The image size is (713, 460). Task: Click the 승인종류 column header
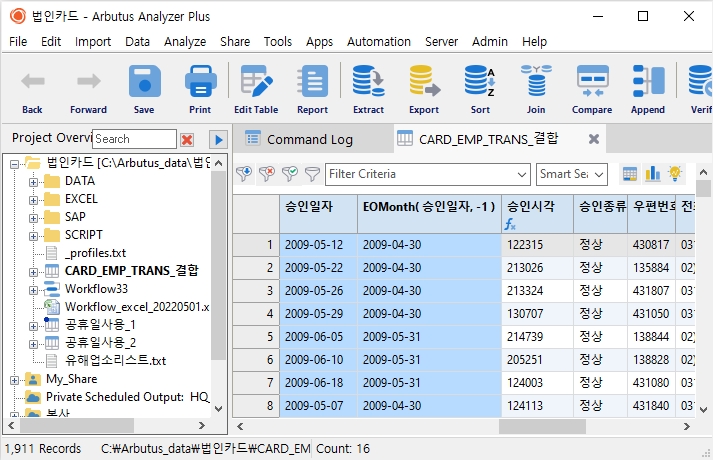[x=601, y=214]
